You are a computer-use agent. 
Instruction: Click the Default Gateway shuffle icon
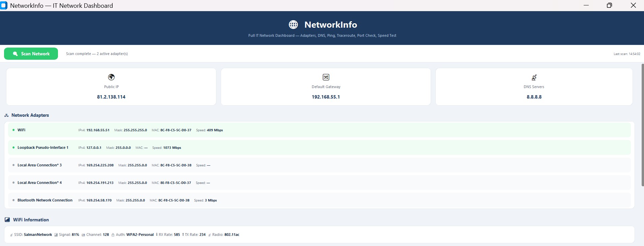(x=326, y=77)
